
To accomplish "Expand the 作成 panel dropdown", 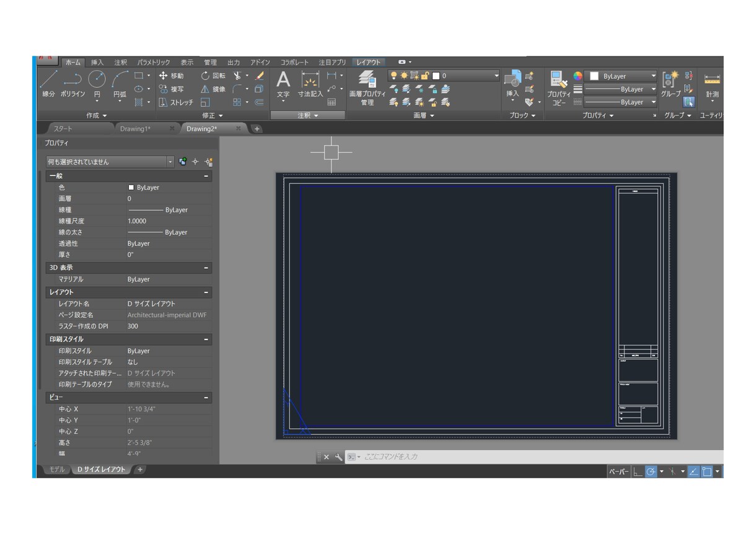I will 97,116.
